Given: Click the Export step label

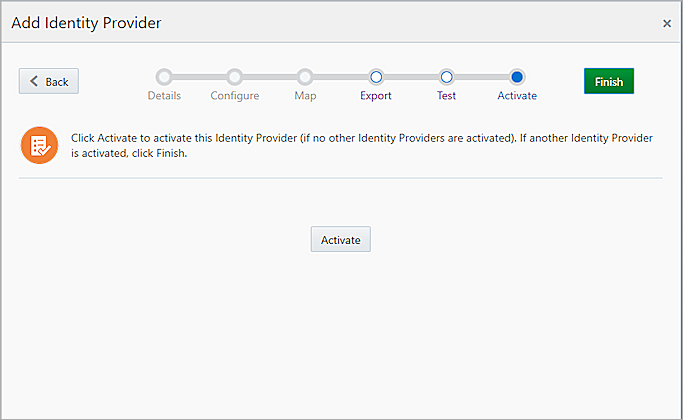Looking at the screenshot, I should (376, 96).
